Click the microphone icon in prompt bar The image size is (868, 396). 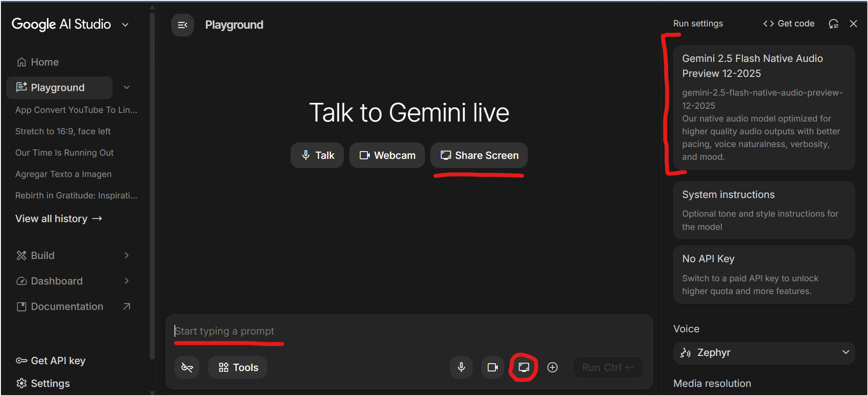461,367
